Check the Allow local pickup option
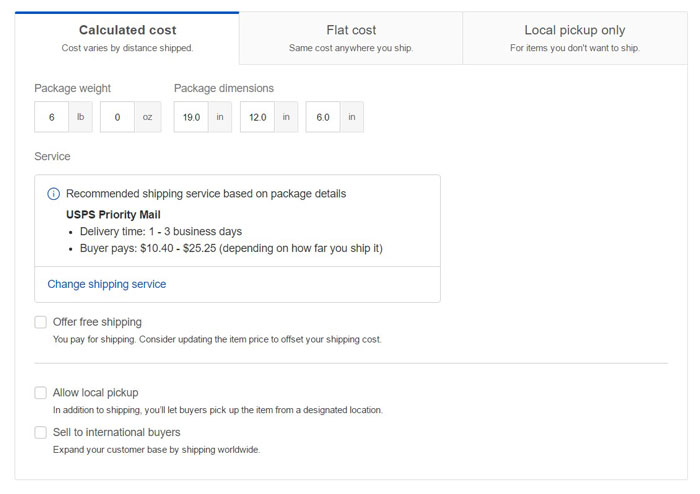700x494 pixels. [41, 393]
